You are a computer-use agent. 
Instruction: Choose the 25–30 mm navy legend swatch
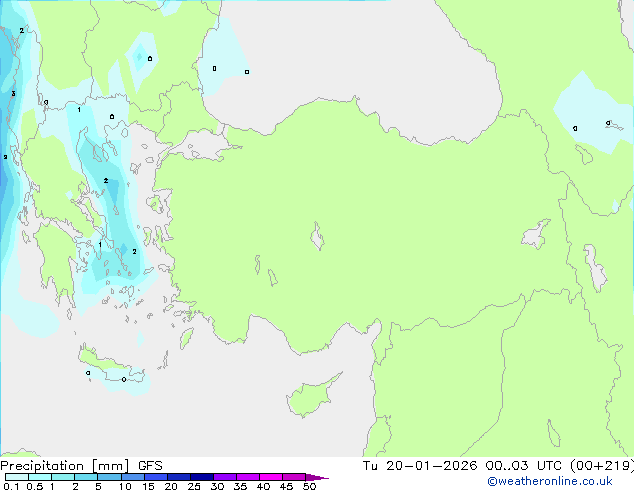(x=201, y=477)
